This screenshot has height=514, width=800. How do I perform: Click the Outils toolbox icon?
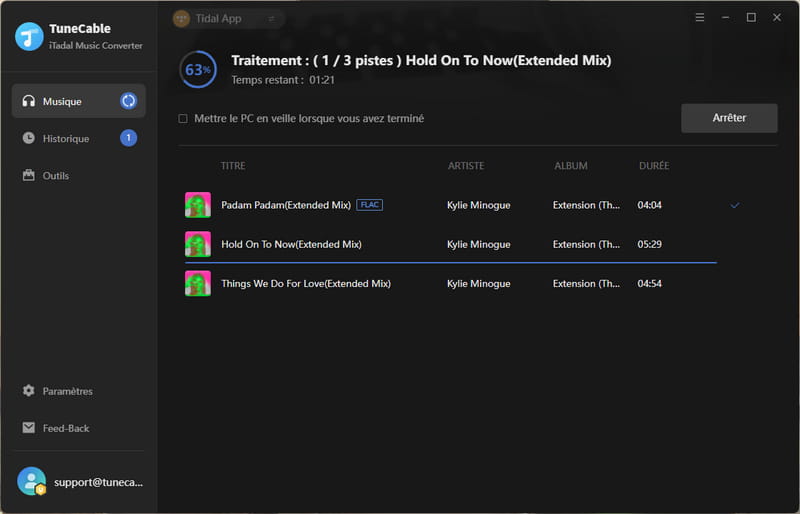click(x=29, y=175)
